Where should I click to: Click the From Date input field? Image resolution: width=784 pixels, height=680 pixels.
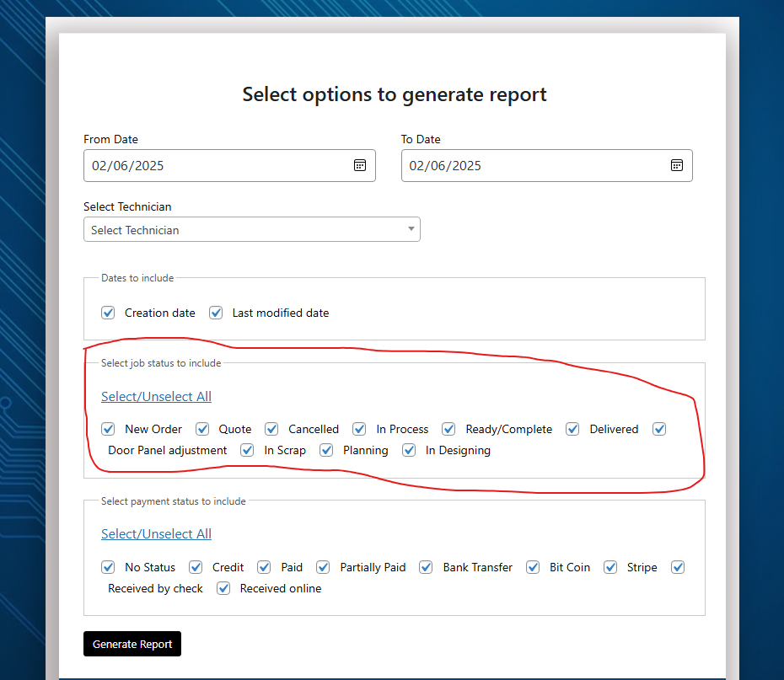pyautogui.click(x=229, y=165)
